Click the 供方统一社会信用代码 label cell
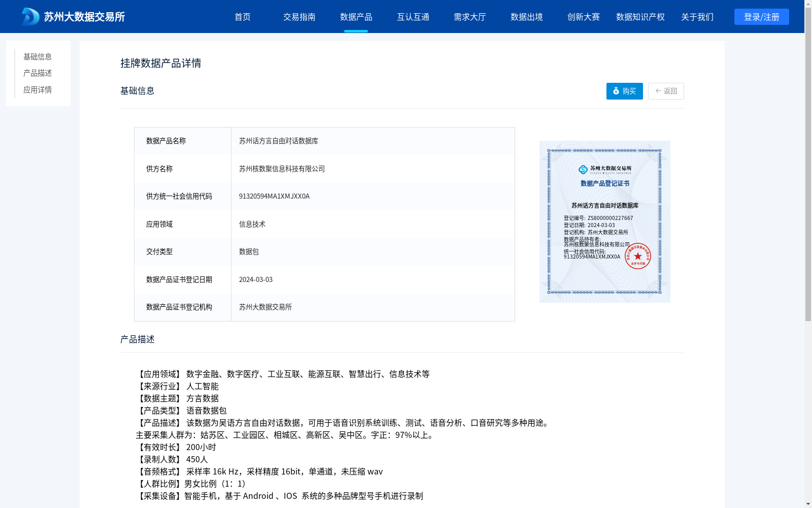Screen dimensions: 812x508 183,196
